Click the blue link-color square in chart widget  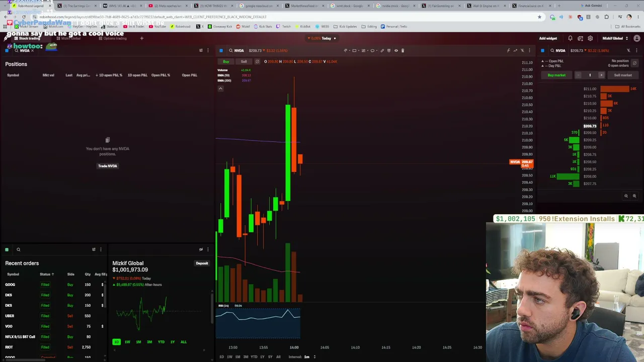click(x=221, y=50)
